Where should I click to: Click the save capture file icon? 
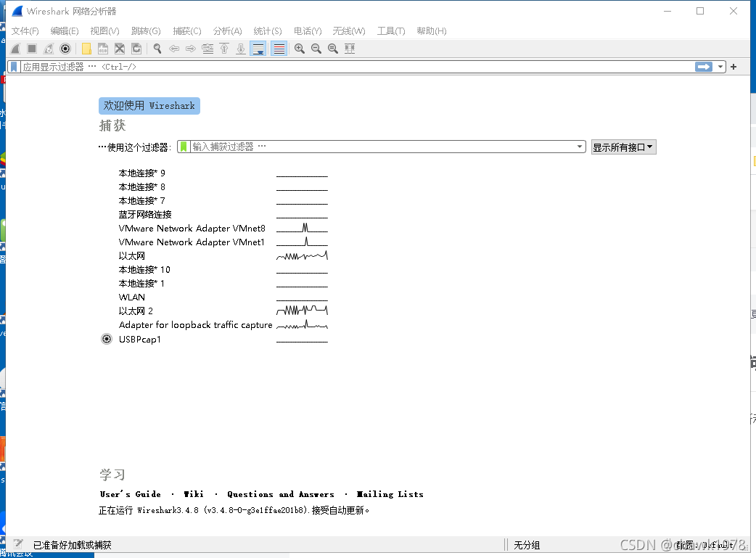(103, 49)
